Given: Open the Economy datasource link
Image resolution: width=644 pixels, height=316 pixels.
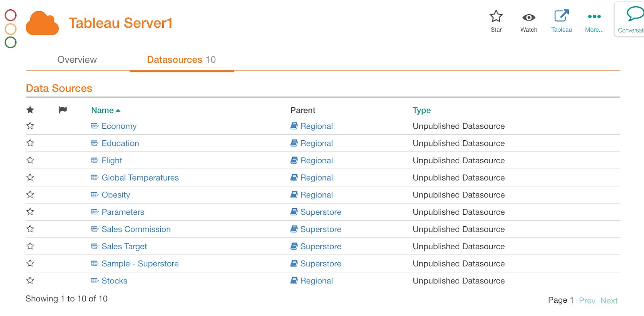Looking at the screenshot, I should tap(119, 126).
